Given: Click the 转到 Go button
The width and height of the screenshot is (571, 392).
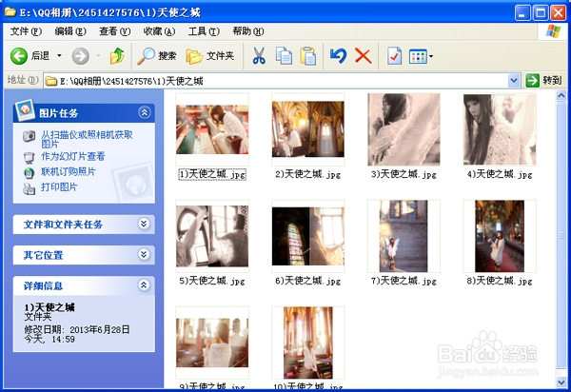Looking at the screenshot, I should pyautogui.click(x=544, y=81).
